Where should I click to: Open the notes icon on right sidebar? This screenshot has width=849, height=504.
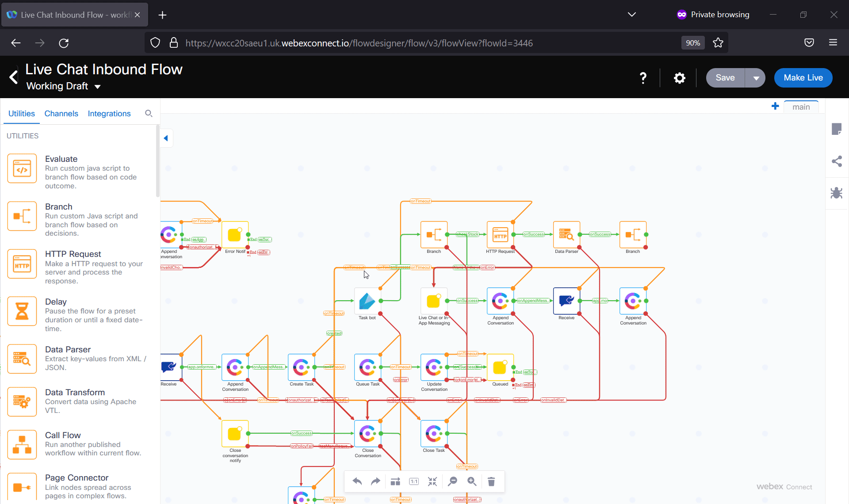(837, 129)
